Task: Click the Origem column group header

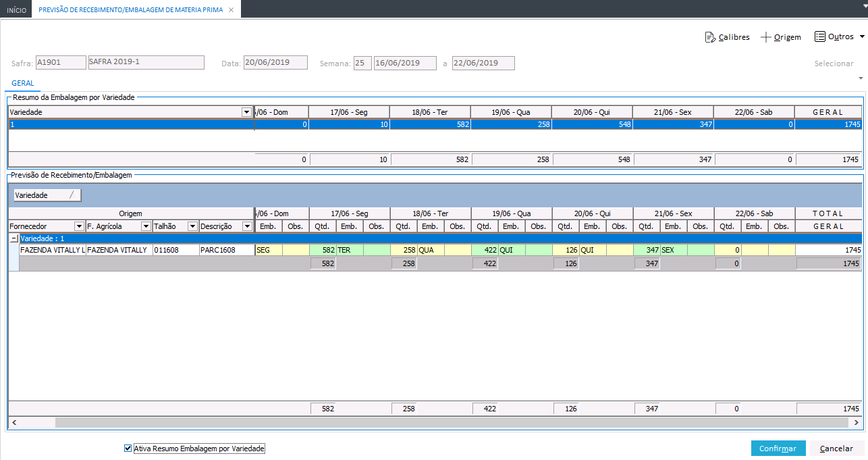Action: 130,213
